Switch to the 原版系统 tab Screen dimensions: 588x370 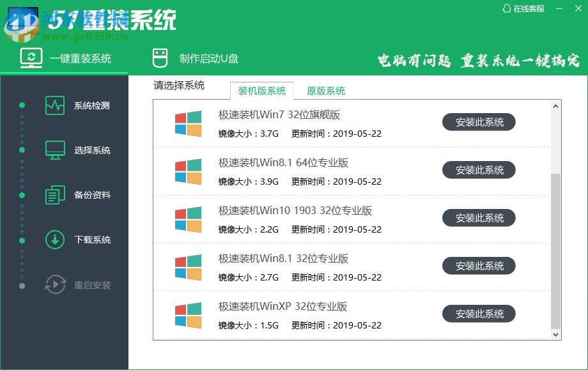[x=325, y=91]
